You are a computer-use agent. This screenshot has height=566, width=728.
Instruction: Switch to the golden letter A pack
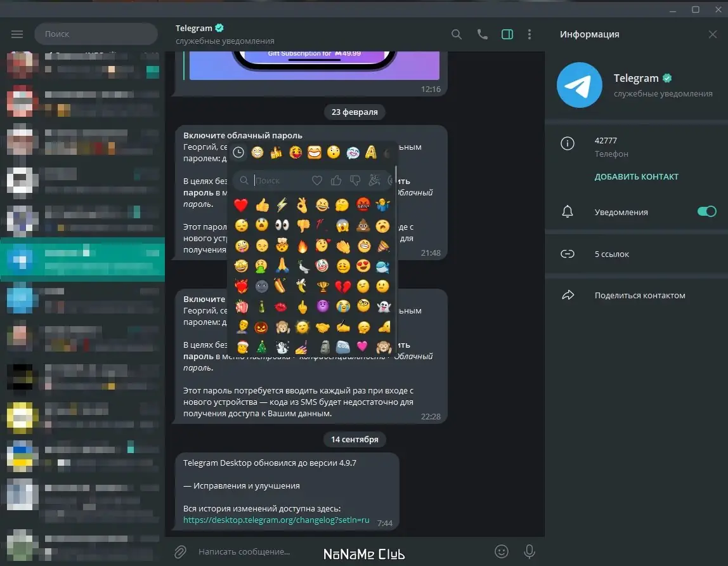370,152
